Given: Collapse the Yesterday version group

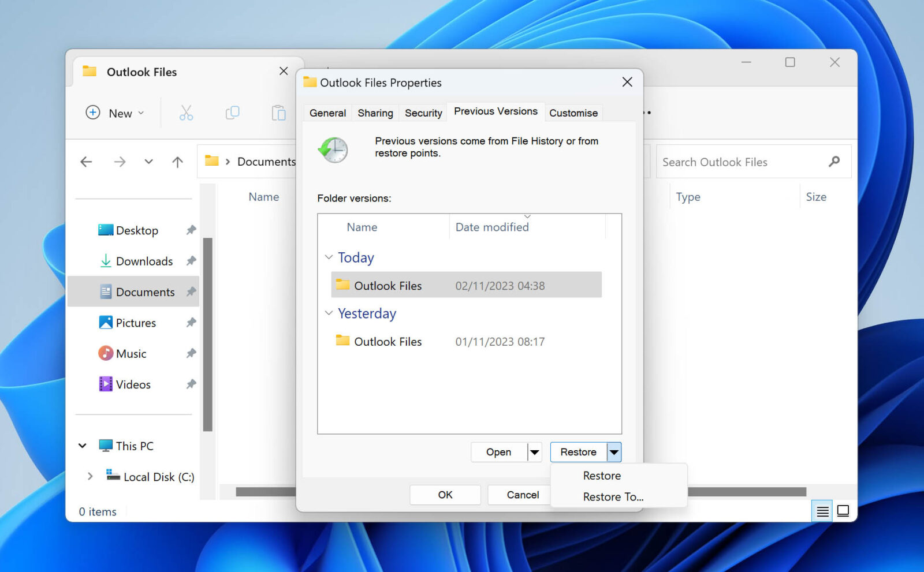Looking at the screenshot, I should coord(329,313).
